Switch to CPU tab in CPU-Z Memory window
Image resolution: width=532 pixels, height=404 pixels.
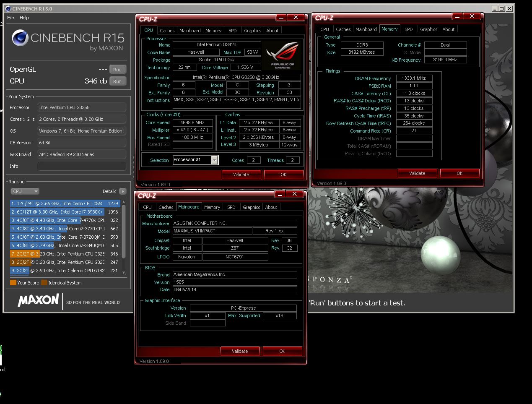[325, 29]
